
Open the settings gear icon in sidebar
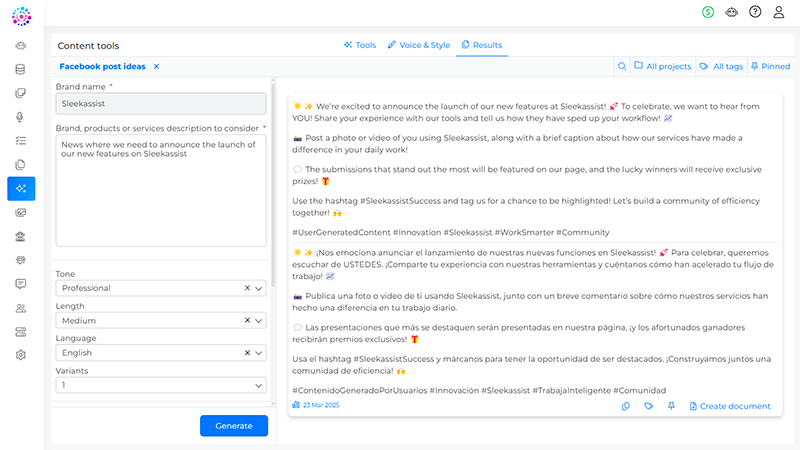(x=21, y=355)
